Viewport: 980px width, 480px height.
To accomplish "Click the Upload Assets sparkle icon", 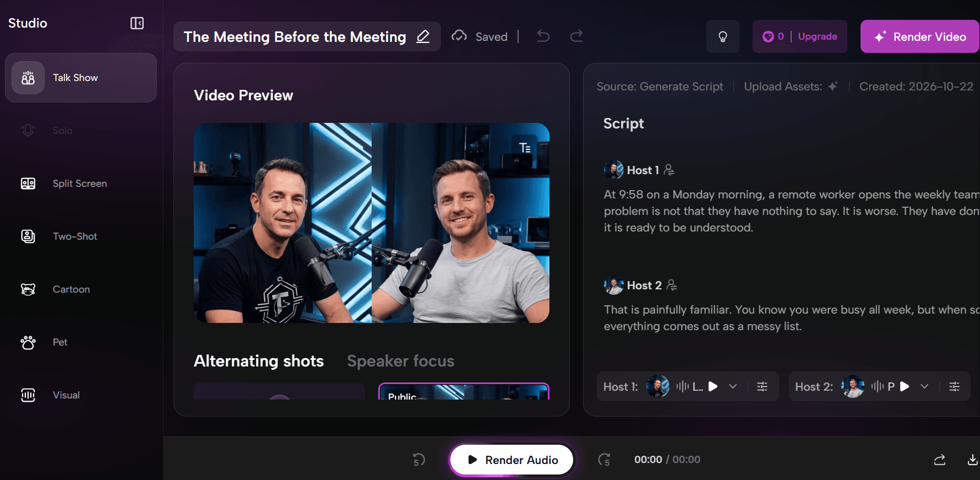I will tap(833, 87).
